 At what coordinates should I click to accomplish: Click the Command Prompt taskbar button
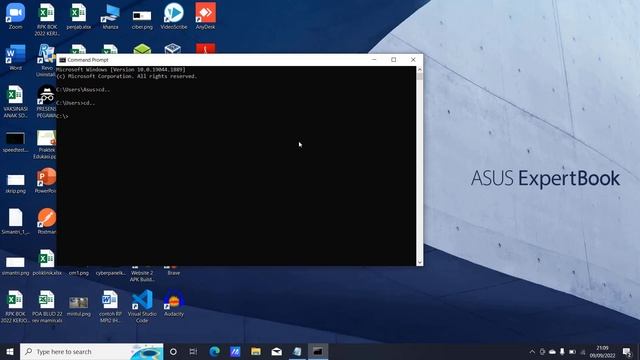click(x=318, y=351)
